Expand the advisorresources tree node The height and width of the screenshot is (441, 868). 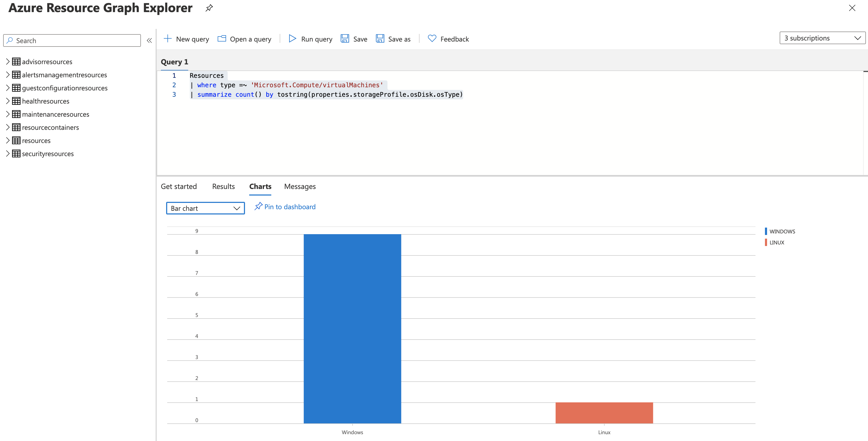coord(7,61)
